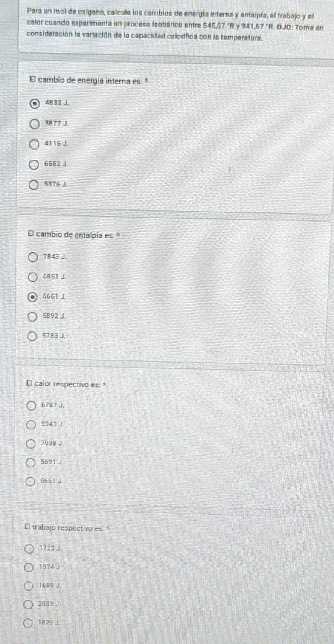Choose 6787 J for calor respectivo
This screenshot has width=334, height=644.
click(32, 405)
